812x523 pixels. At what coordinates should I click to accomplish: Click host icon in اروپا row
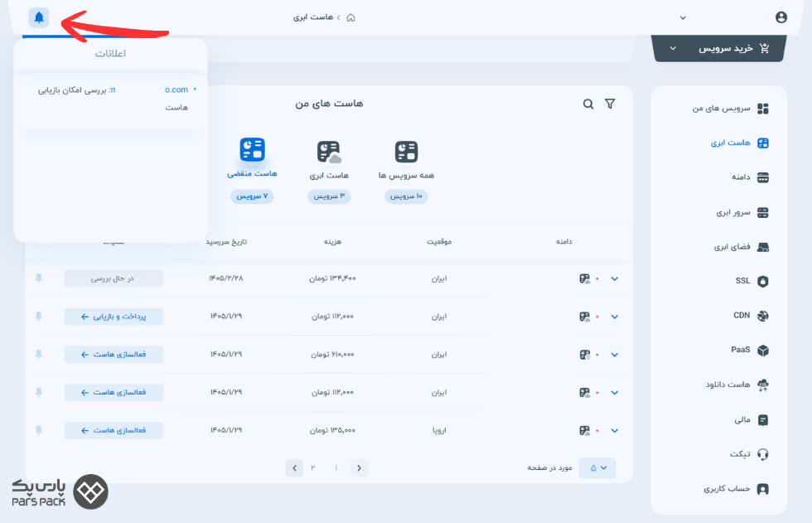tap(585, 430)
